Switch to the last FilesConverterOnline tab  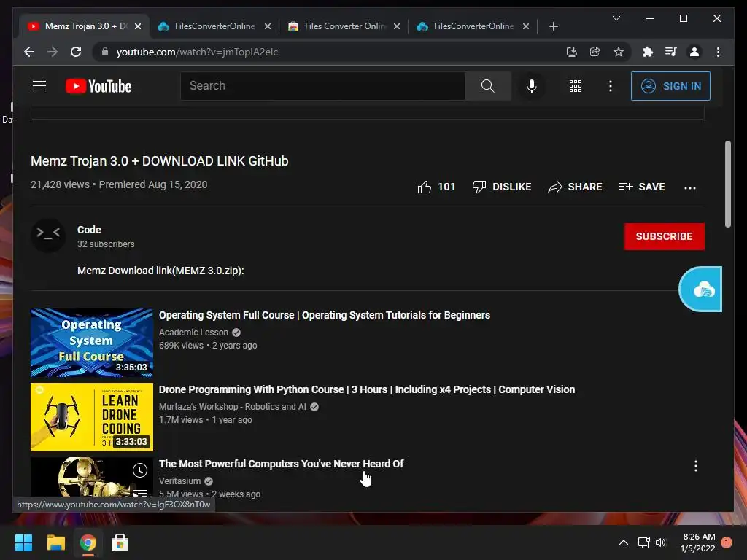[x=473, y=26]
